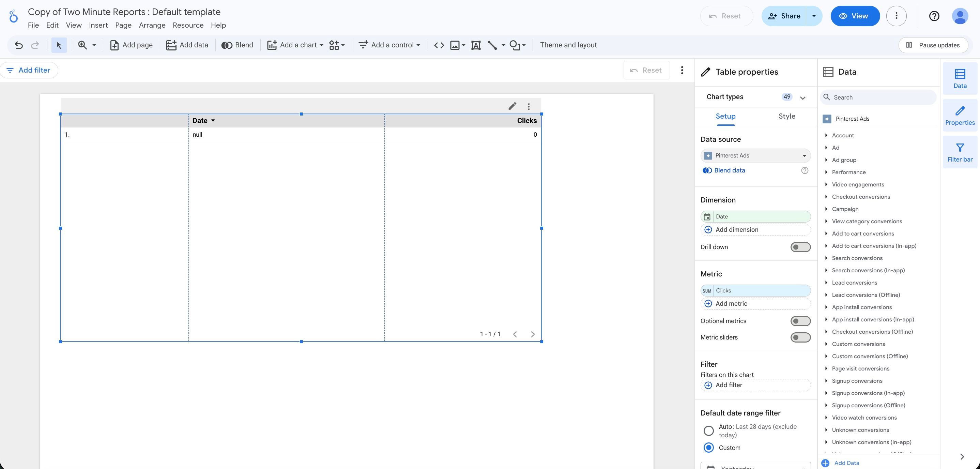Viewport: 980px width, 469px height.
Task: Switch to the Style tab
Action: pos(786,116)
